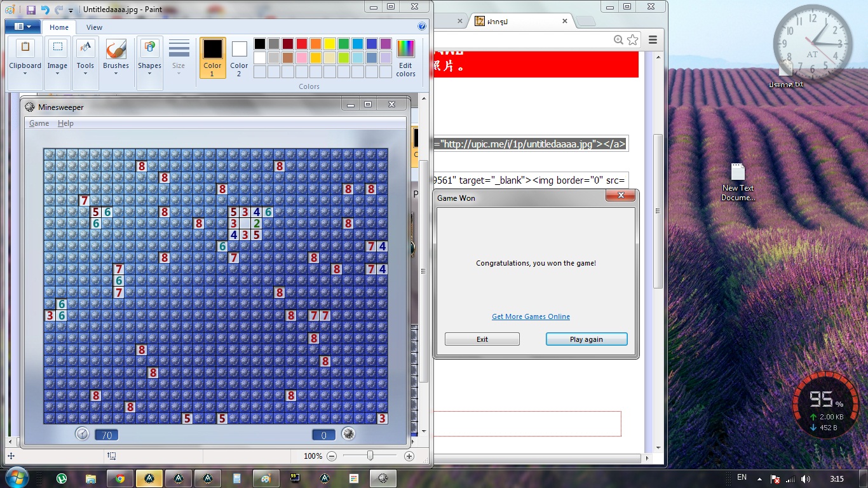Open Paint Help with the question mark icon

[x=422, y=27]
